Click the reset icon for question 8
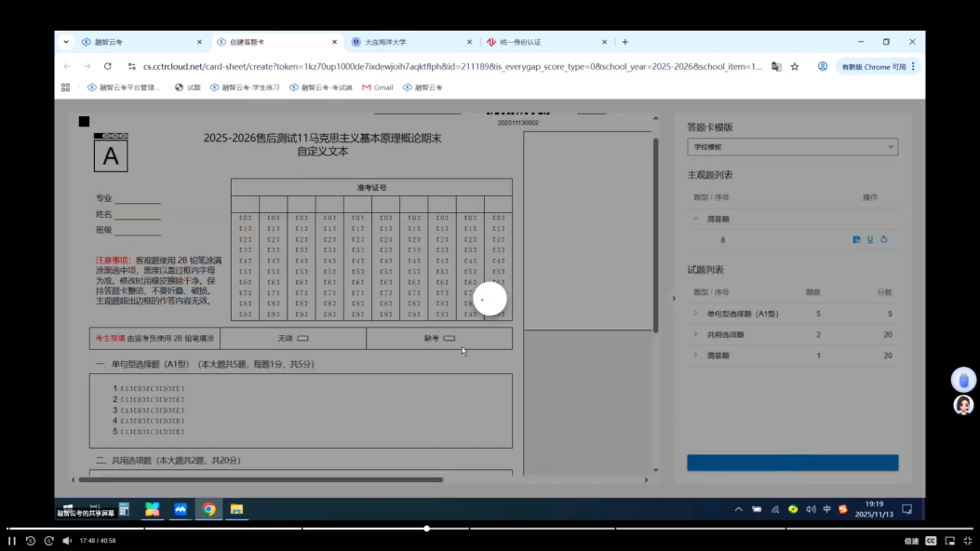The height and width of the screenshot is (551, 980). coord(883,240)
